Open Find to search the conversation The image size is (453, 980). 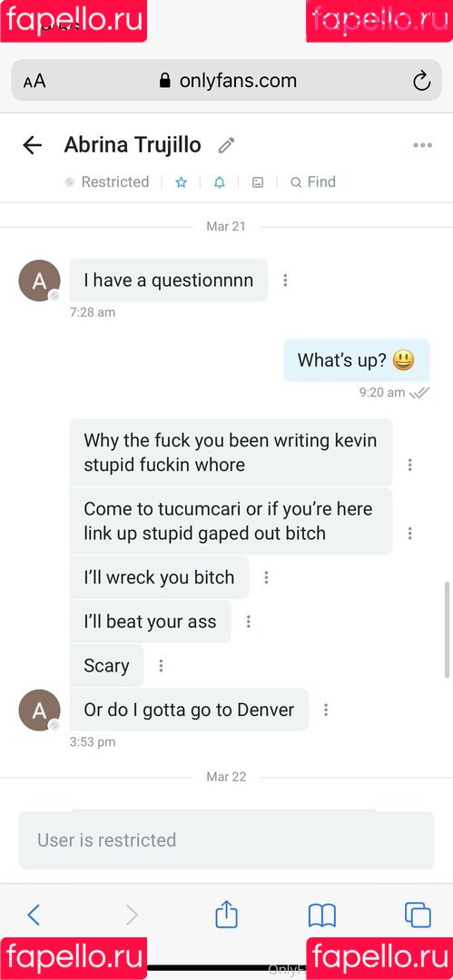(313, 181)
